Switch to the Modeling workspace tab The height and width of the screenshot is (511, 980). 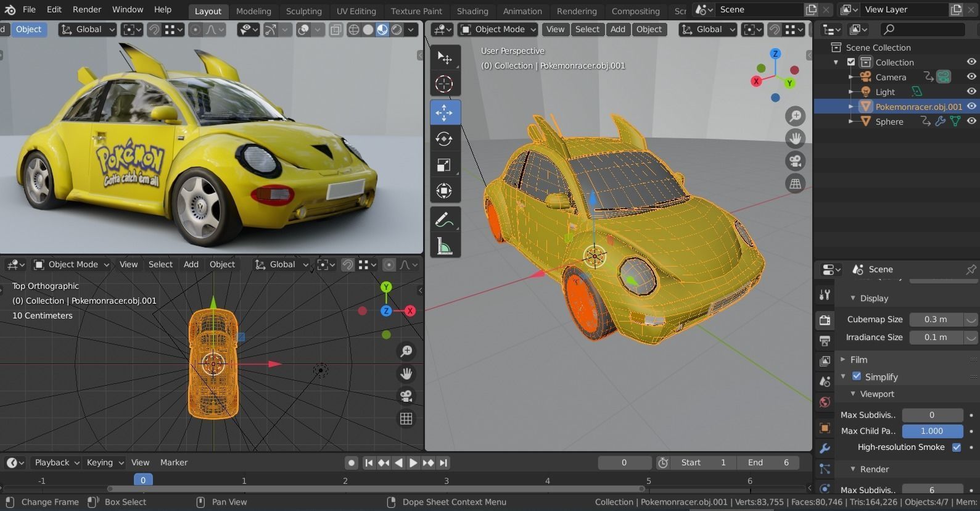coord(253,11)
